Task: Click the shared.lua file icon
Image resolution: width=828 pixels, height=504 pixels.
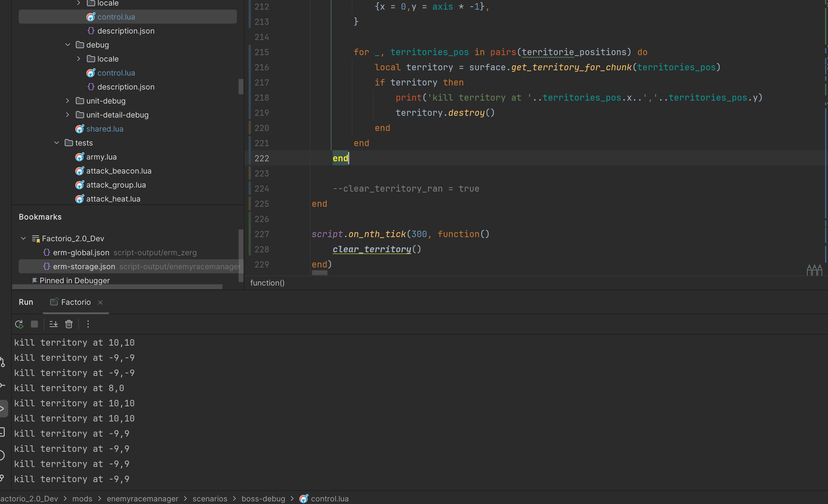Action: pos(80,129)
